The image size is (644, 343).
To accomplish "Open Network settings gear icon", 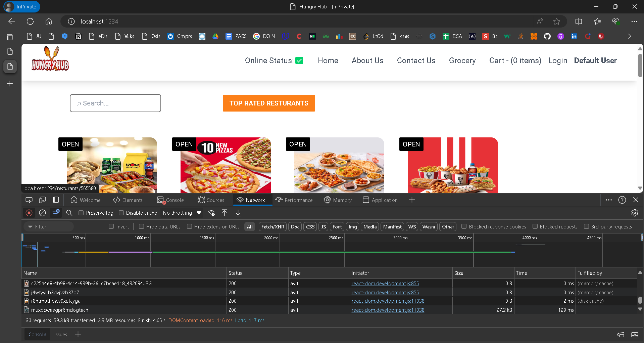I will point(635,213).
